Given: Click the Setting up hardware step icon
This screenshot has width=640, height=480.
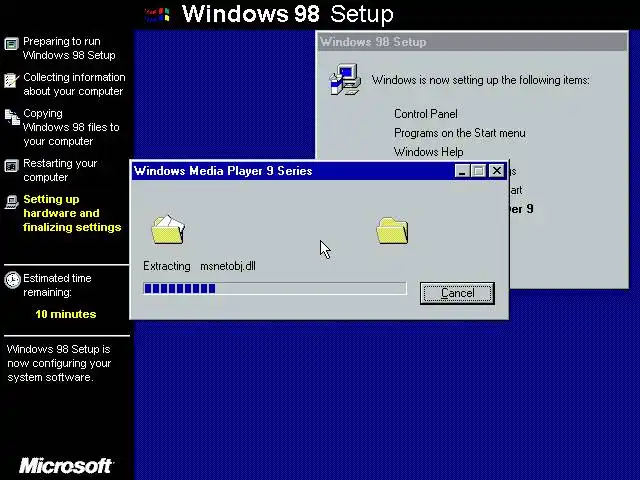Looking at the screenshot, I should tap(11, 202).
